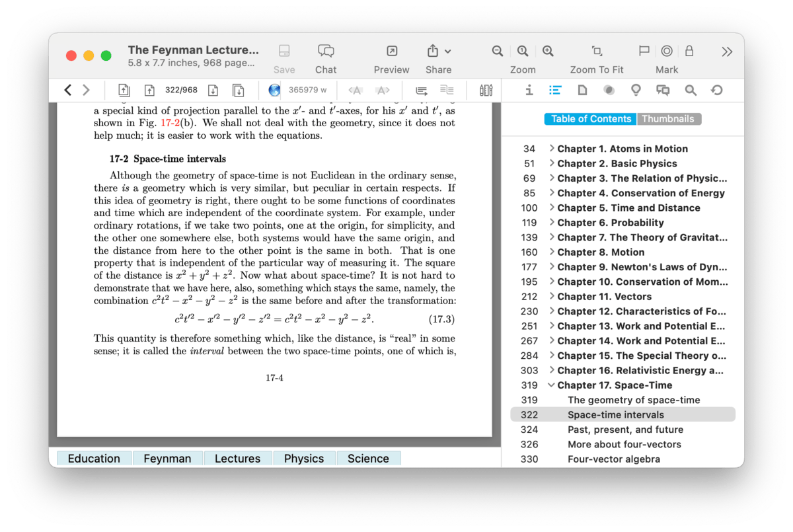Open the Chat panel
The width and height of the screenshot is (793, 532).
click(x=325, y=52)
